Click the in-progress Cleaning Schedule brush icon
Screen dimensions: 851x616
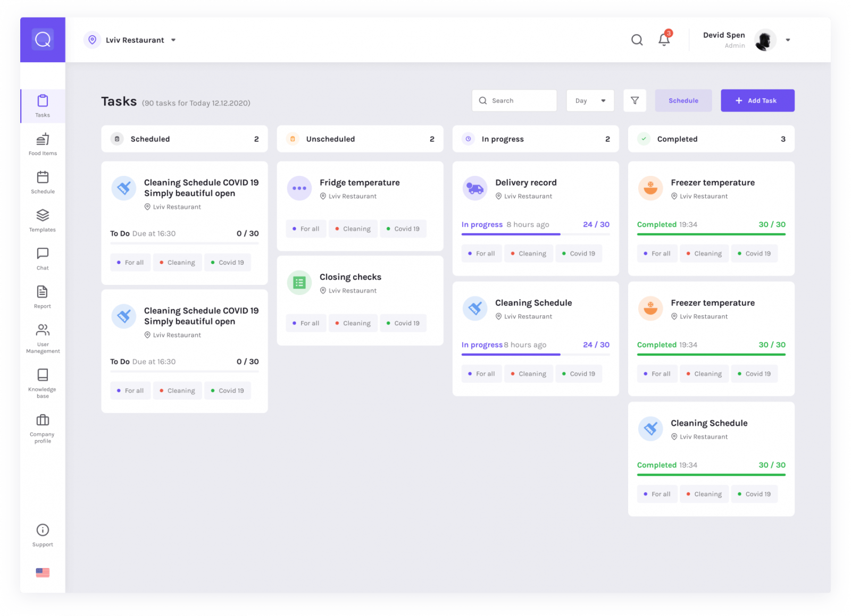click(475, 308)
